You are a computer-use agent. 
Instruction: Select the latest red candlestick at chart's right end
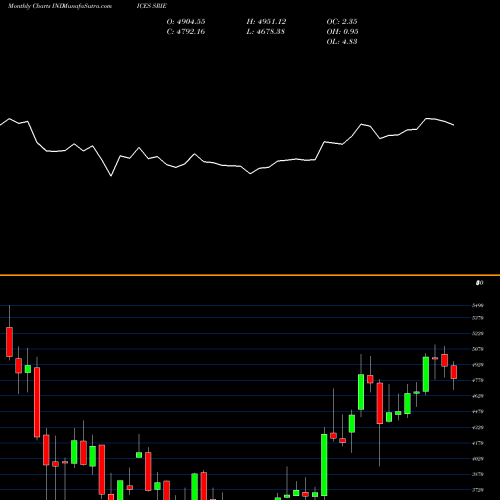453,372
